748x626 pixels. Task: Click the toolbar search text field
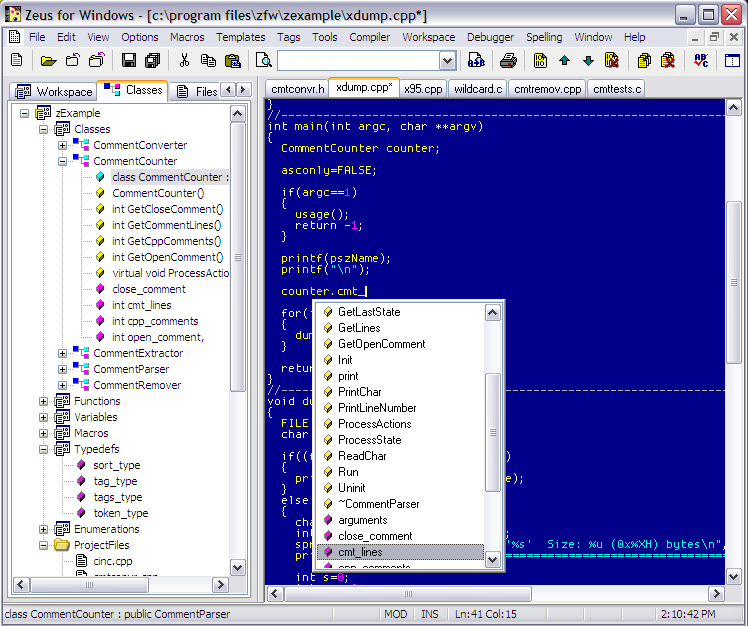tap(359, 61)
